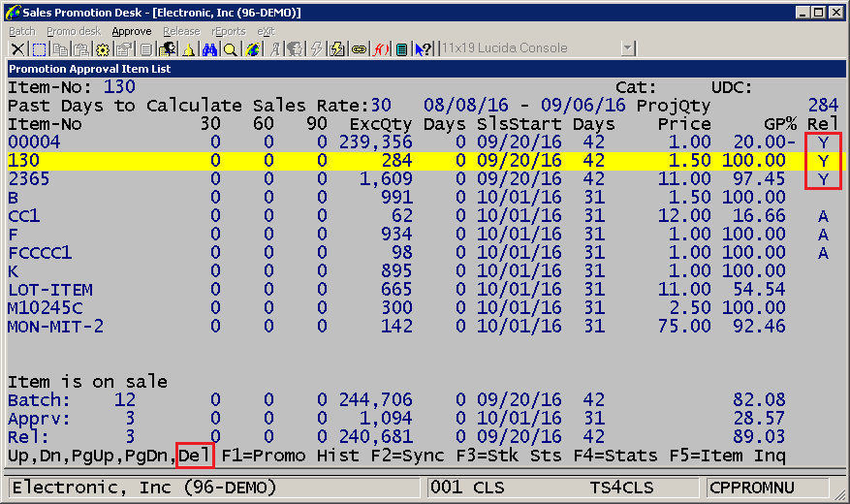850x504 pixels.
Task: Click the Rel flag Y for item 2365
Action: click(824, 179)
